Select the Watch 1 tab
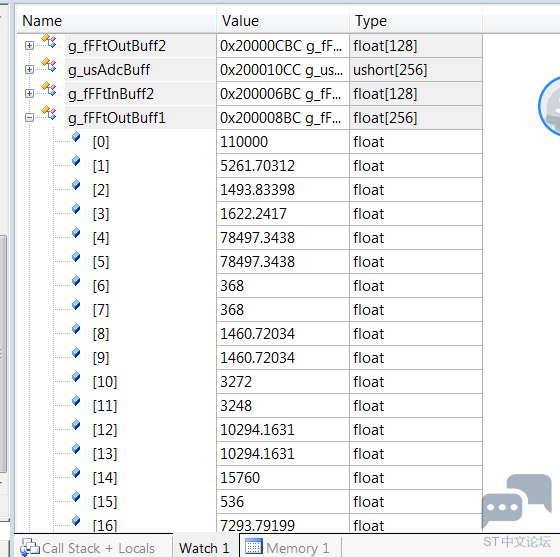Viewport: 560px width, 557px height. [204, 548]
